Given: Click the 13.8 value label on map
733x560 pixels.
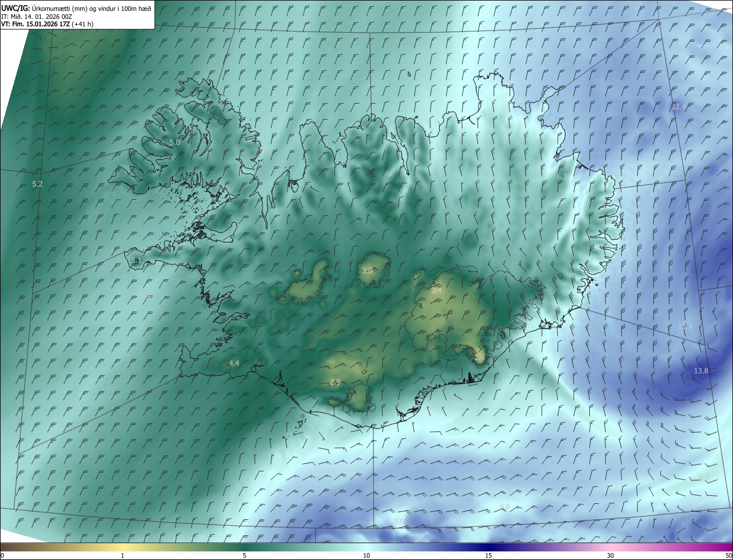Looking at the screenshot, I should point(701,371).
